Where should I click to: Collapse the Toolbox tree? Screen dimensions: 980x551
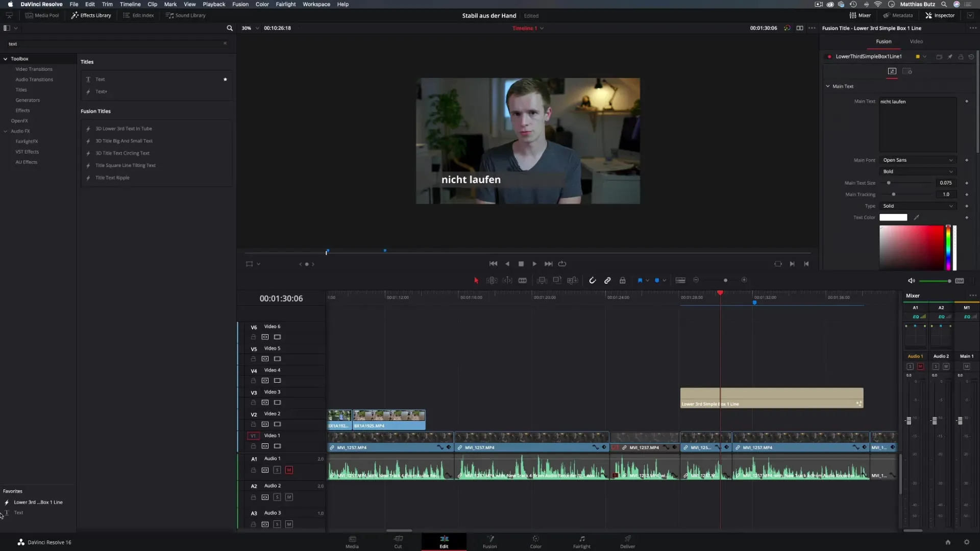tap(6, 59)
